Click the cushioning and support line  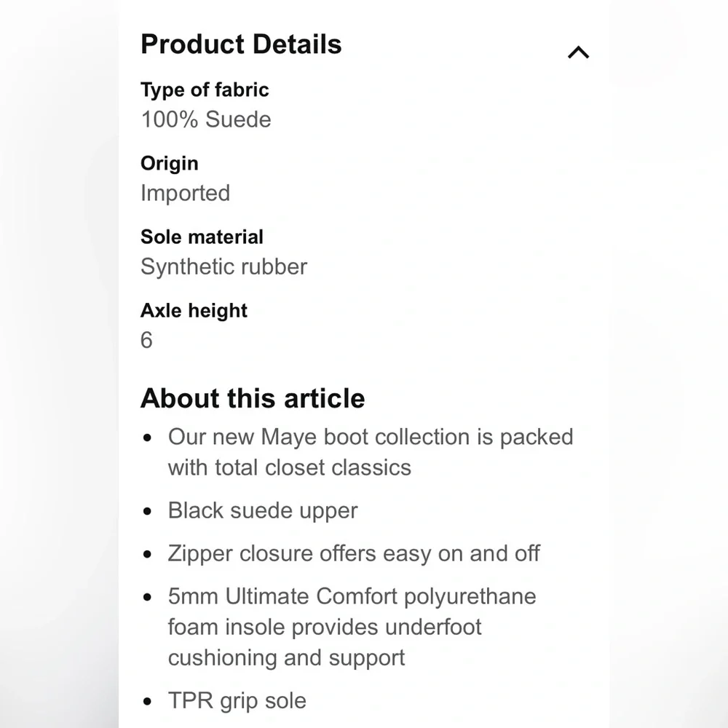click(286, 658)
